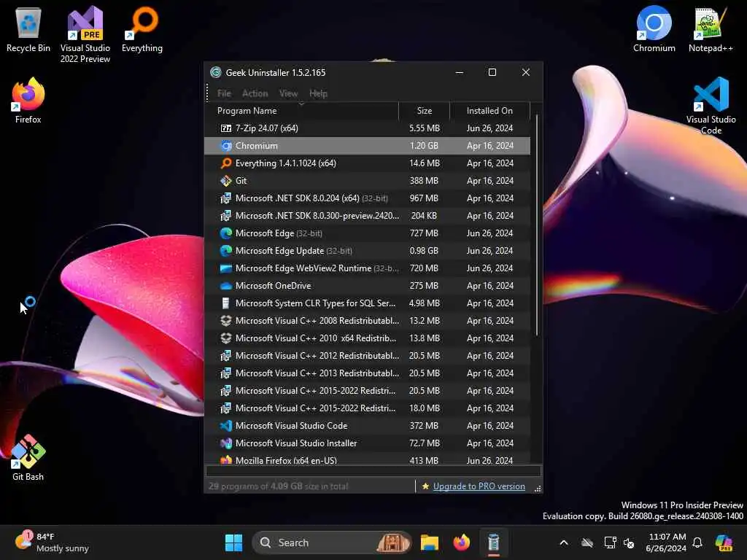Select the Visual Studio Code desktop shortcut
Screen dimensions: 747x560
click(x=711, y=106)
